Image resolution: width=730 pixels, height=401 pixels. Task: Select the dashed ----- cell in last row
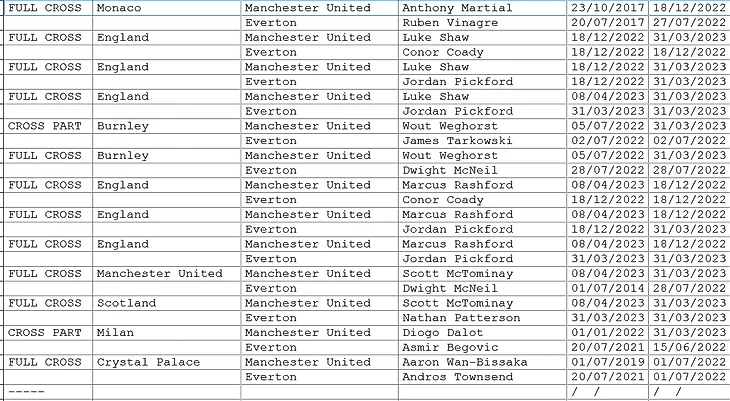[26, 391]
